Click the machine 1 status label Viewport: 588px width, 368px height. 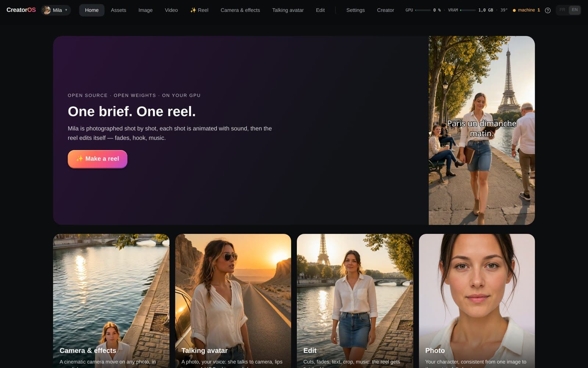pyautogui.click(x=529, y=10)
